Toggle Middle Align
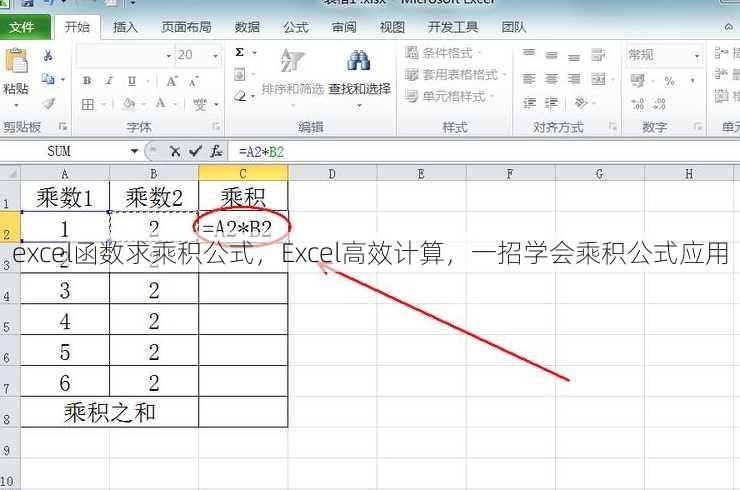Screen dimensions: 740x490 (551, 55)
